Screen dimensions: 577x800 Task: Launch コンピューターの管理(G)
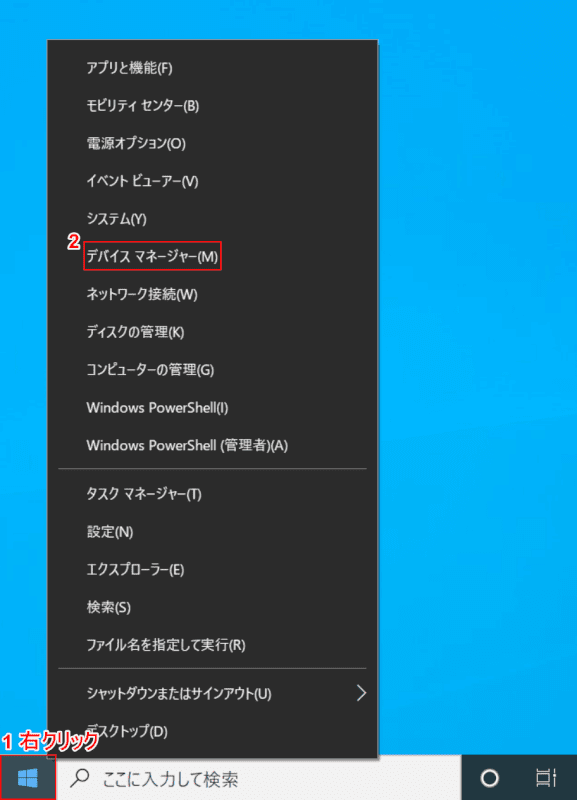pos(212,370)
